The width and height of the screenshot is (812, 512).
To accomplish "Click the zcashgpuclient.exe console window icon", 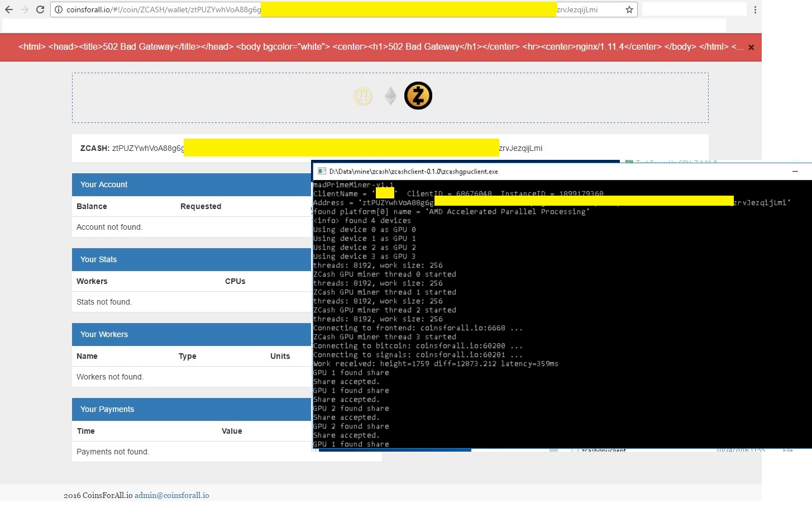I will [x=322, y=172].
